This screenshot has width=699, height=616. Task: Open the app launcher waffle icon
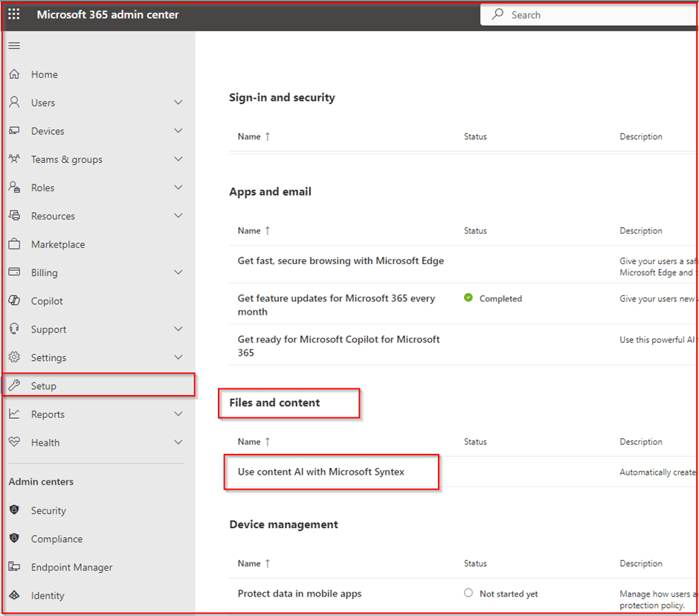pos(14,15)
